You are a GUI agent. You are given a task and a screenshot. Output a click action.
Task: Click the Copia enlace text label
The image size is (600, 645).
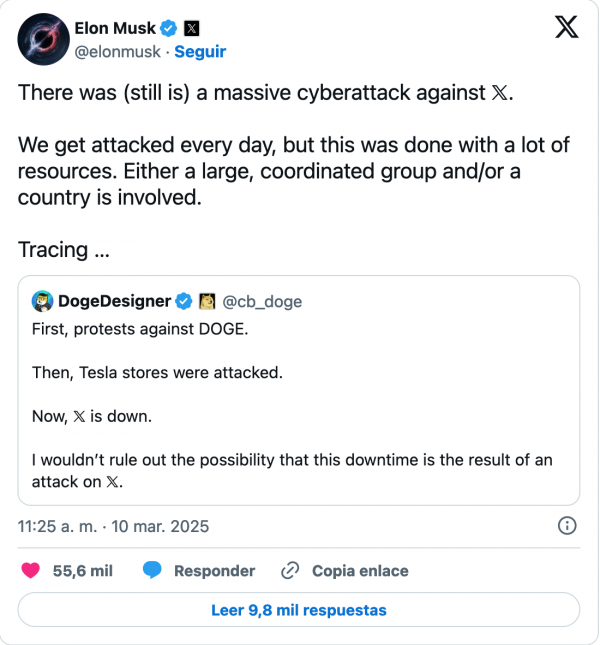click(x=360, y=571)
